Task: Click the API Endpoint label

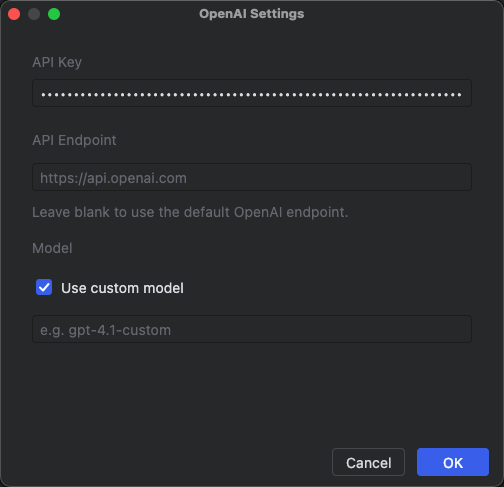Action: [74, 140]
